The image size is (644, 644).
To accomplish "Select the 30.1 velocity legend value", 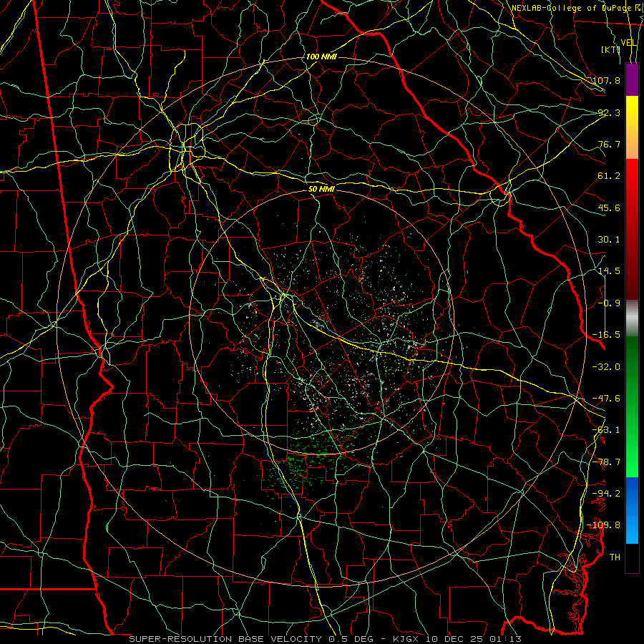I will click(609, 240).
